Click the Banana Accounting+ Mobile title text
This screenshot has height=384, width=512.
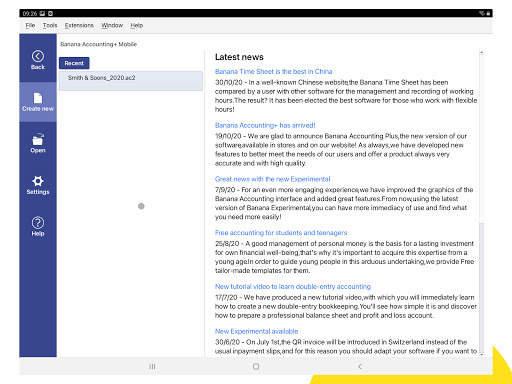click(x=98, y=44)
